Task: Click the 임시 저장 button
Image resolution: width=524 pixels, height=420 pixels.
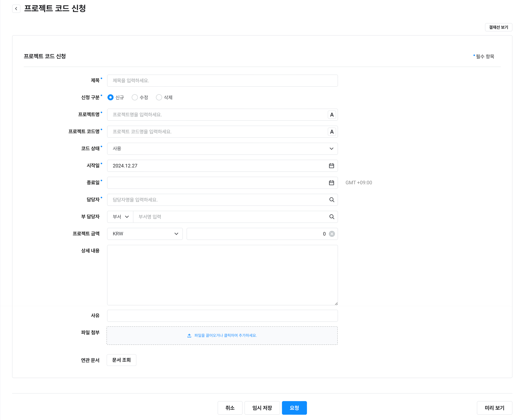Action: click(262, 408)
